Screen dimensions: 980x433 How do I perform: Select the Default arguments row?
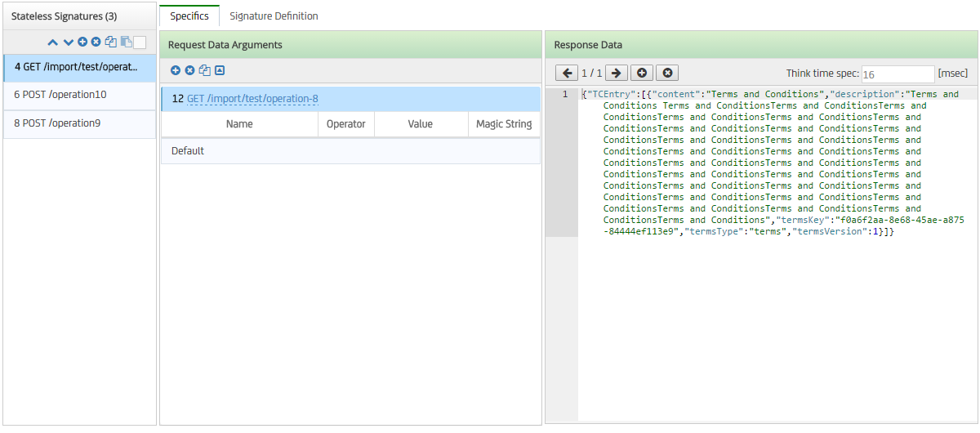click(350, 151)
